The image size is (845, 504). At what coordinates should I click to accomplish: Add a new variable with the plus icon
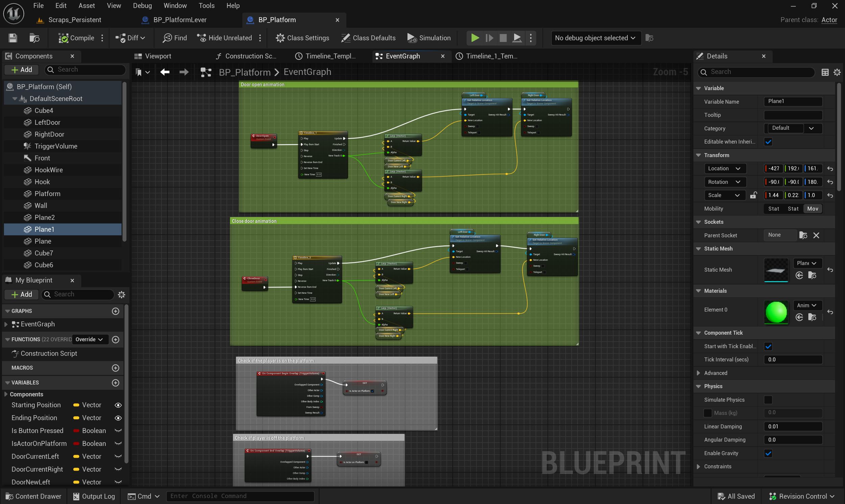(116, 383)
